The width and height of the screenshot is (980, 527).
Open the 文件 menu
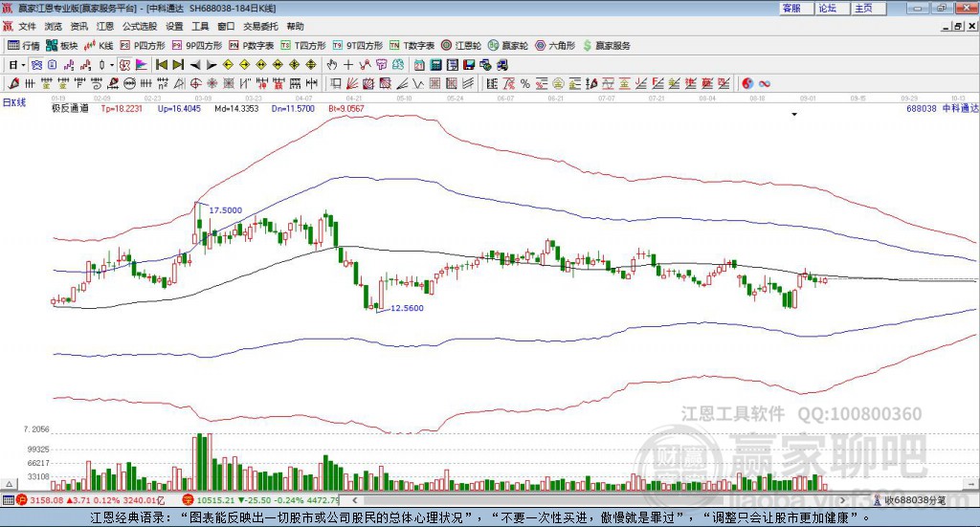click(x=27, y=26)
